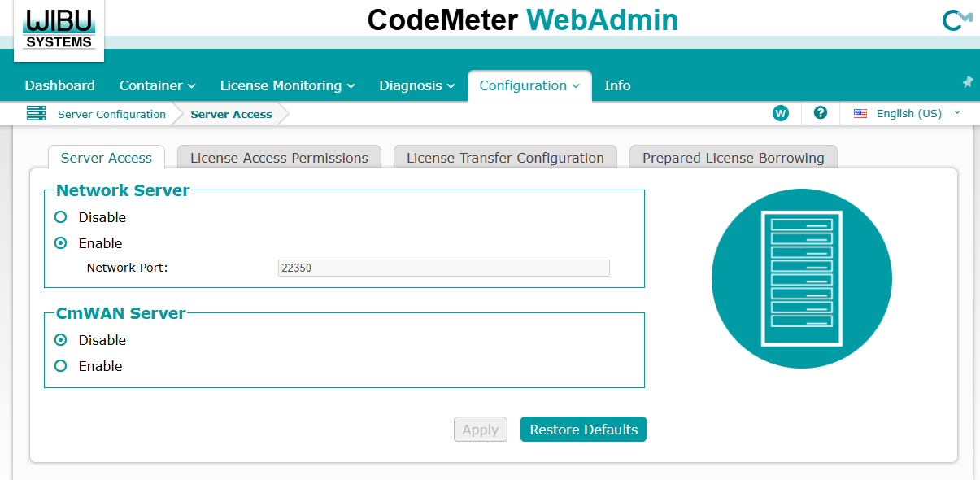Click the Restore Defaults button
The image size is (980, 480).
(583, 430)
